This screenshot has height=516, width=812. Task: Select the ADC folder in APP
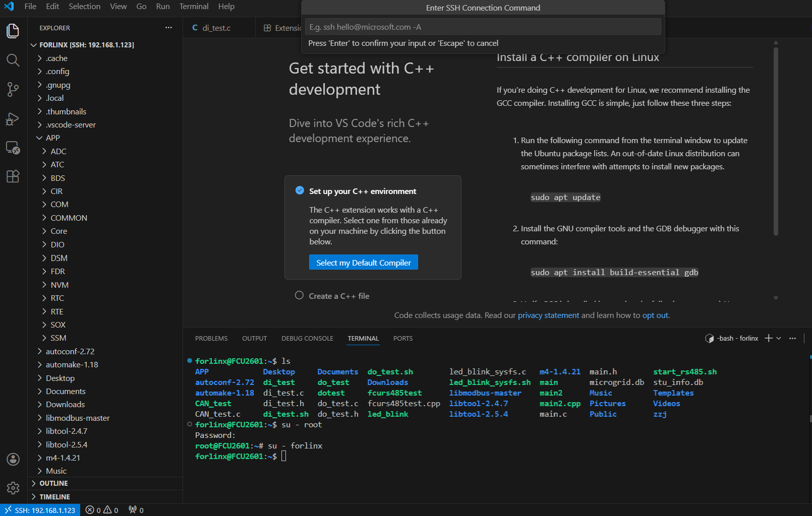click(x=106, y=151)
